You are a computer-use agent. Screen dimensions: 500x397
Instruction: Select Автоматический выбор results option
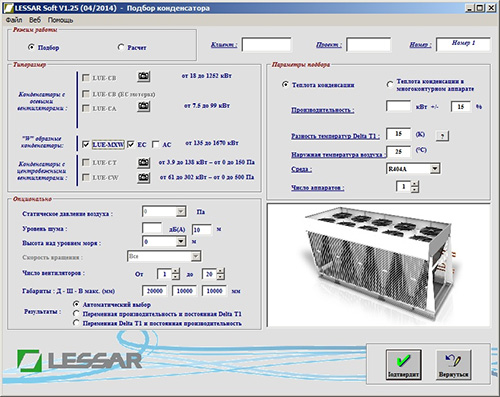(x=76, y=304)
